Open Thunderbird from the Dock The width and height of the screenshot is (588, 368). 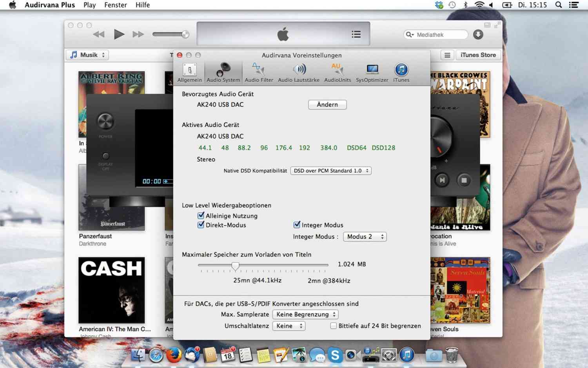coord(192,355)
